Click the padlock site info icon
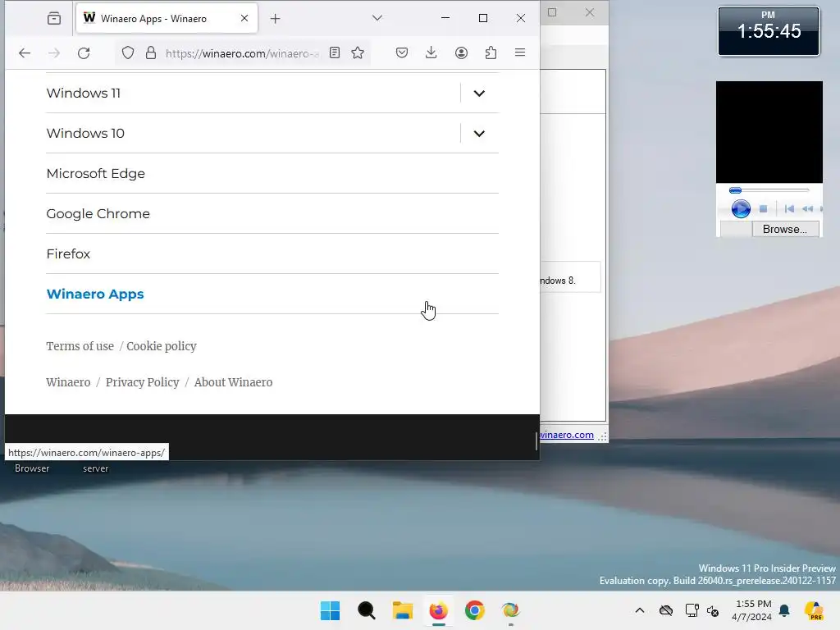Viewport: 840px width, 630px height. tap(151, 53)
